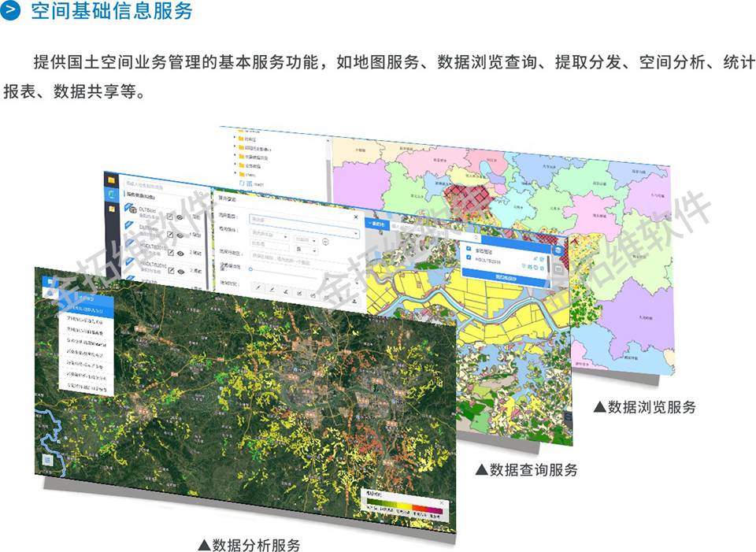This screenshot has height=552, width=756.
Task: Click the 空间基础信息服务 heading
Action: pyautogui.click(x=112, y=12)
